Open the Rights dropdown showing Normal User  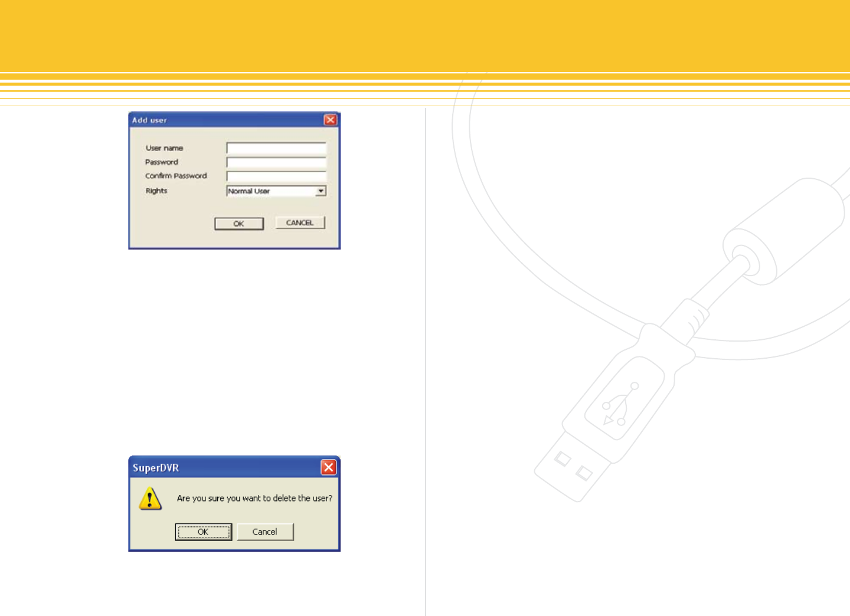click(276, 191)
